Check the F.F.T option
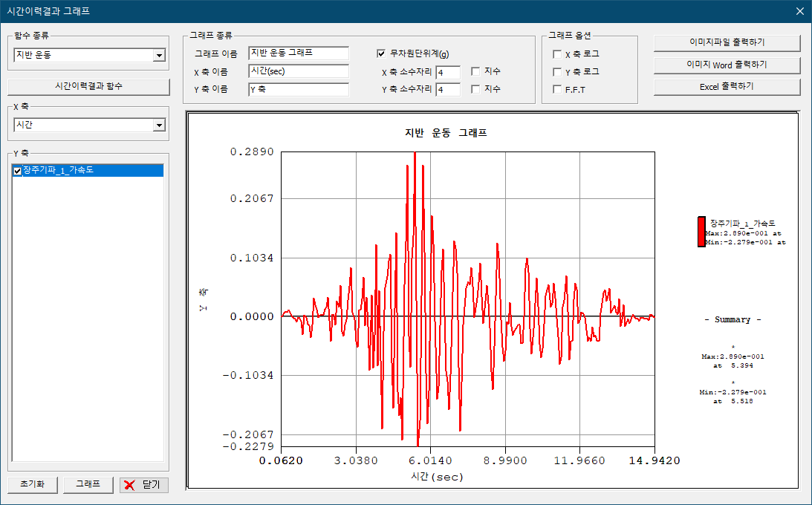812x505 pixels. click(x=557, y=90)
